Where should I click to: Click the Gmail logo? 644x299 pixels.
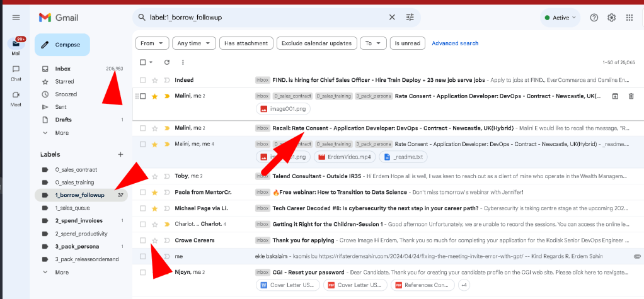click(59, 18)
